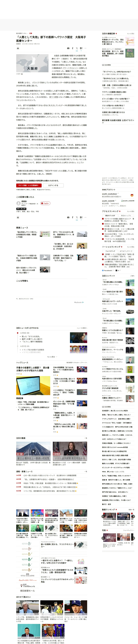Share article on X icon at top
The height and width of the screenshot is (644, 138).
click(x=77, y=48)
